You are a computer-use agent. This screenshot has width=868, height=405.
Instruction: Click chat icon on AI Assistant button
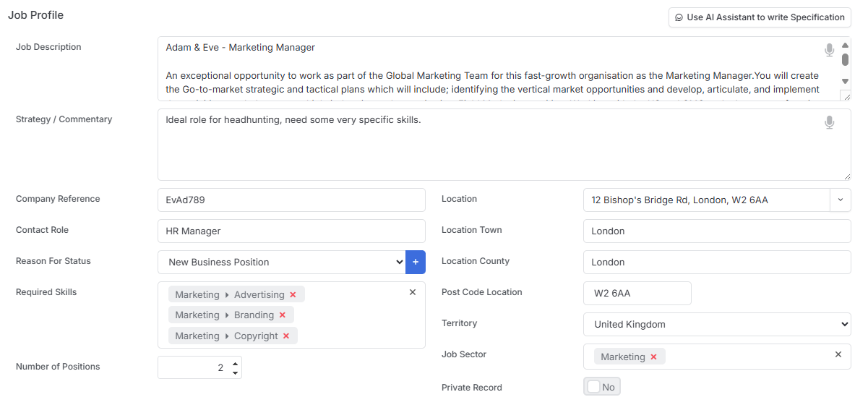[679, 17]
